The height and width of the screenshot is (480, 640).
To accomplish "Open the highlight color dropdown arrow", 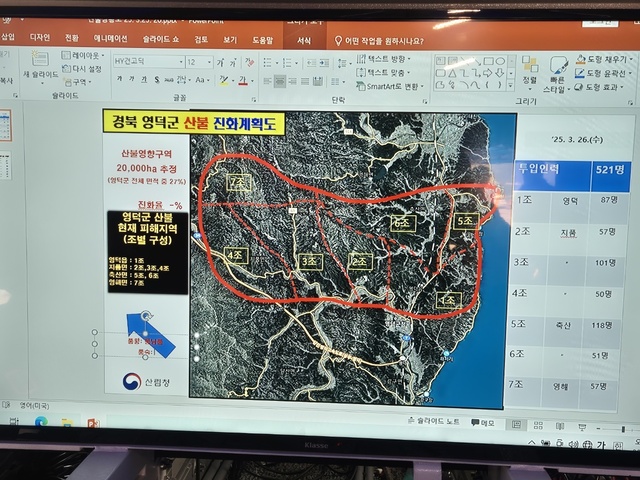I will (x=233, y=80).
